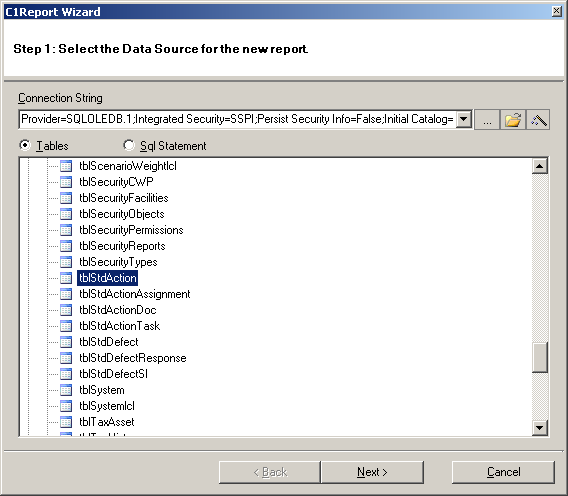
Task: Select the Tables radio button
Action: point(25,145)
